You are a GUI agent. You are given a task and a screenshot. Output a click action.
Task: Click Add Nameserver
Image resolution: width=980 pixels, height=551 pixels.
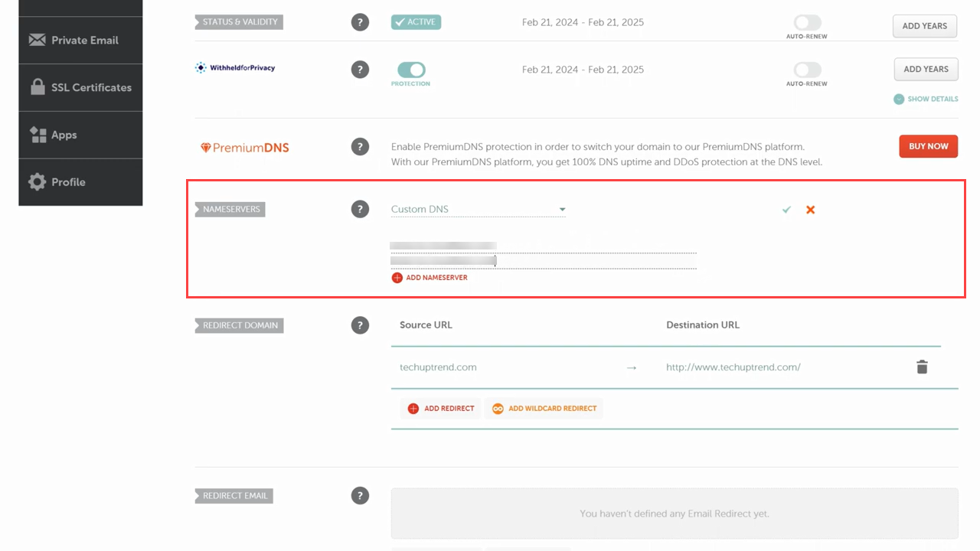tap(430, 278)
